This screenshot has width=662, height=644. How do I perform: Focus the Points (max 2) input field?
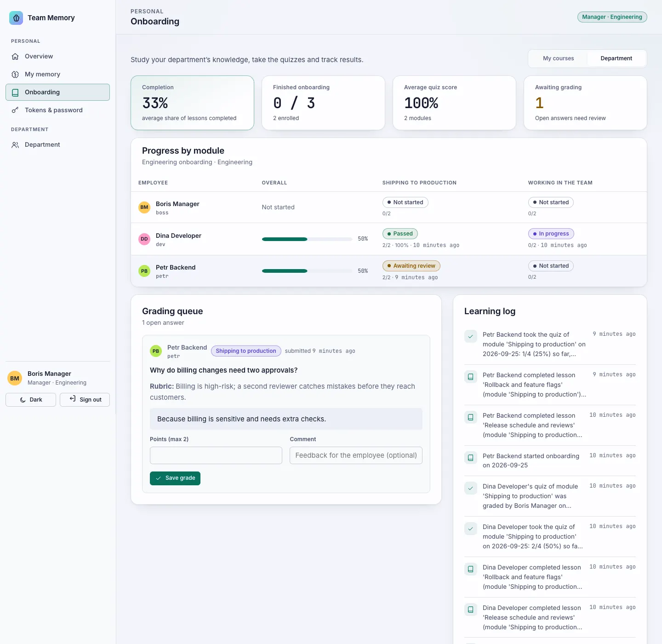(216, 455)
